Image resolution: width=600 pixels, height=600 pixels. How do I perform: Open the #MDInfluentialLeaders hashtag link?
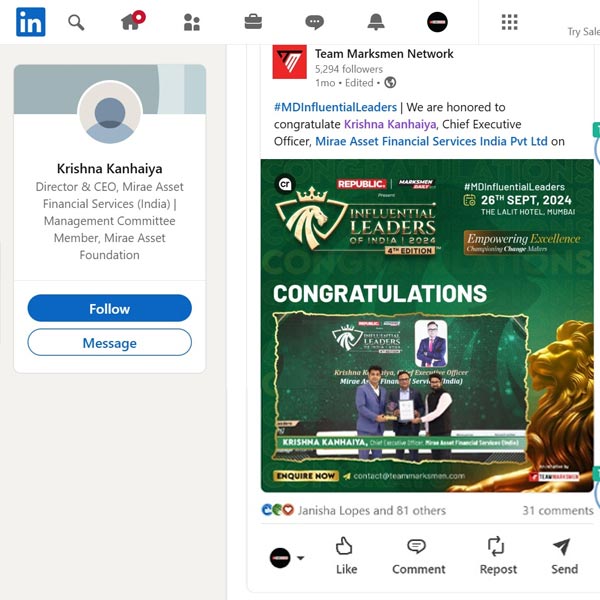coord(335,107)
